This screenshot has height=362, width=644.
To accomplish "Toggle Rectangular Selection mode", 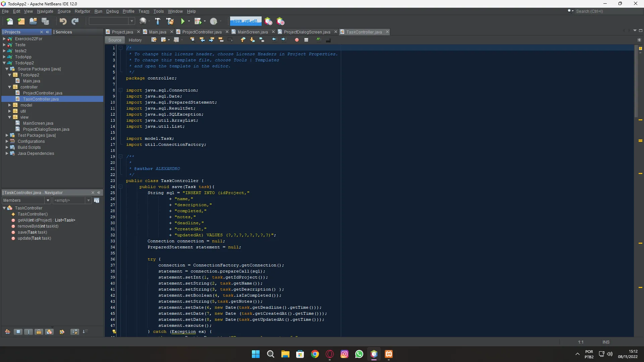I will tap(230, 40).
